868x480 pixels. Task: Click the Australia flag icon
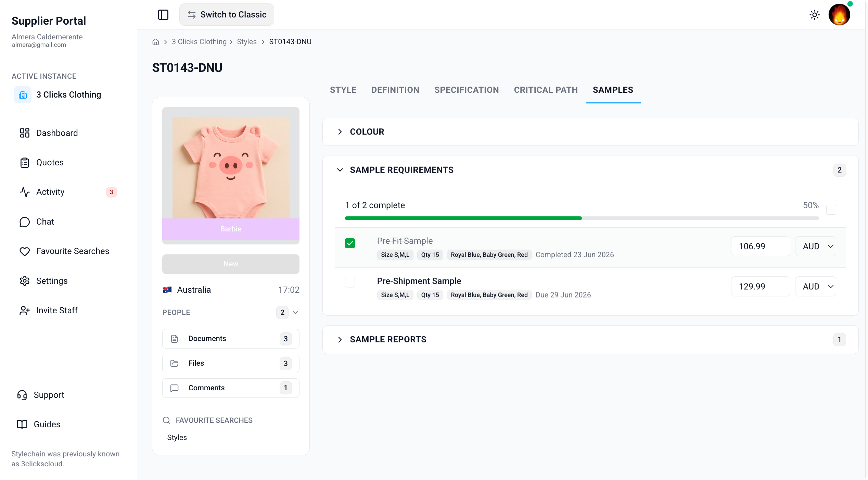click(x=167, y=290)
